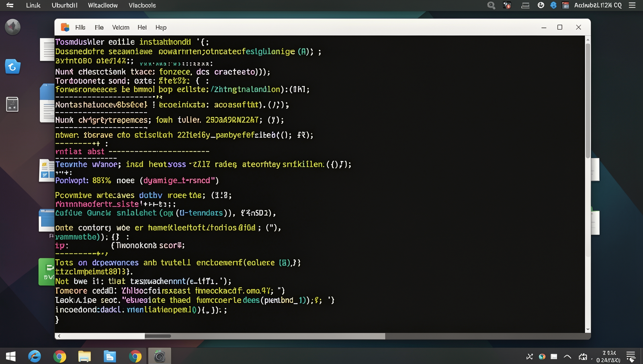The height and width of the screenshot is (364, 643).
Task: Open the blue folder icon in the taskbar
Action: point(110,356)
